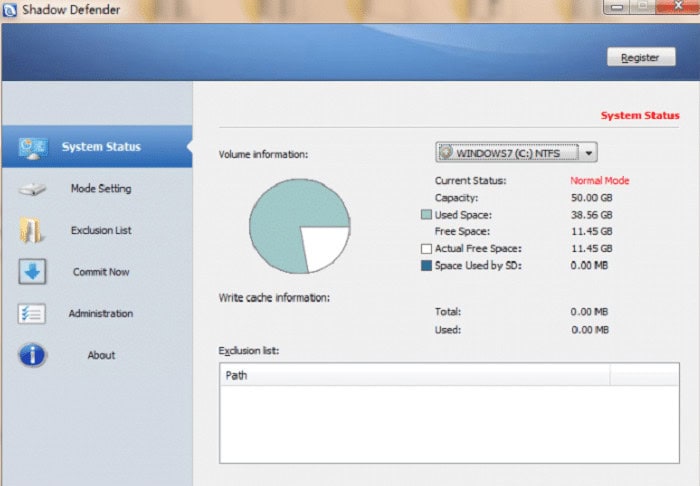
Task: Click the Register button
Action: [x=641, y=57]
